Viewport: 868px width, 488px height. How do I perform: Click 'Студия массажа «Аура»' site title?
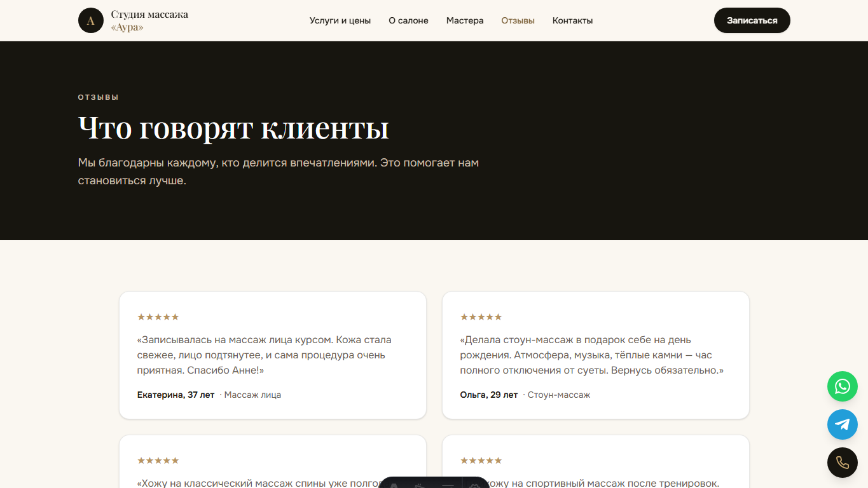(149, 21)
